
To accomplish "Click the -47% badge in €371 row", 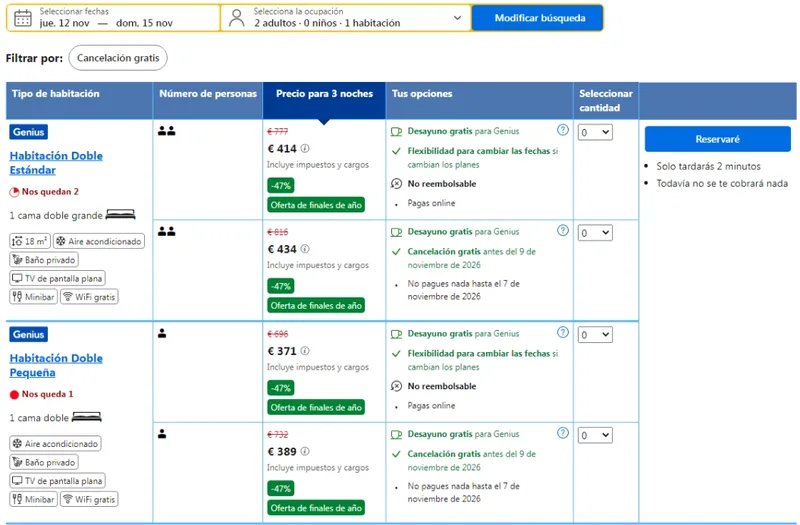I will click(x=281, y=388).
